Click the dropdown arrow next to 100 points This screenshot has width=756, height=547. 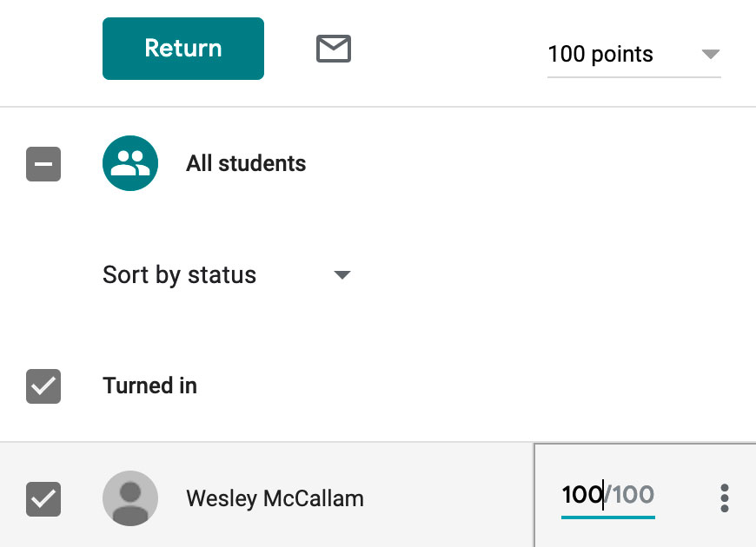pyautogui.click(x=711, y=54)
